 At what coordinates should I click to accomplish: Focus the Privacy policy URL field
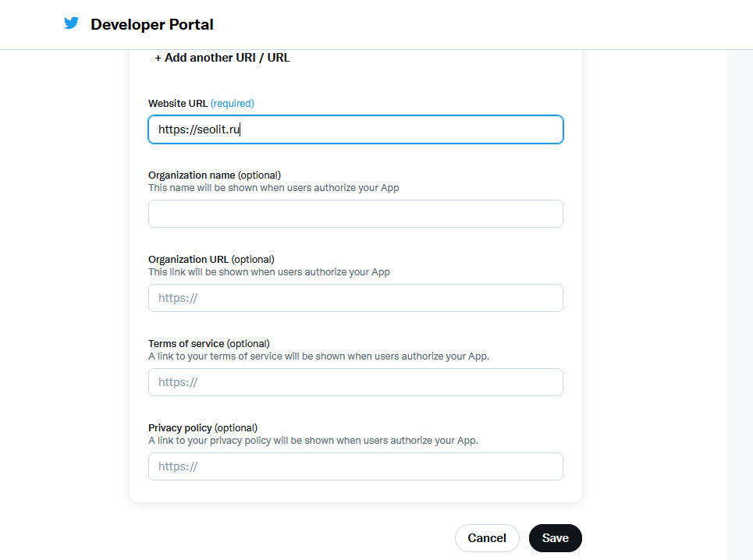[355, 466]
